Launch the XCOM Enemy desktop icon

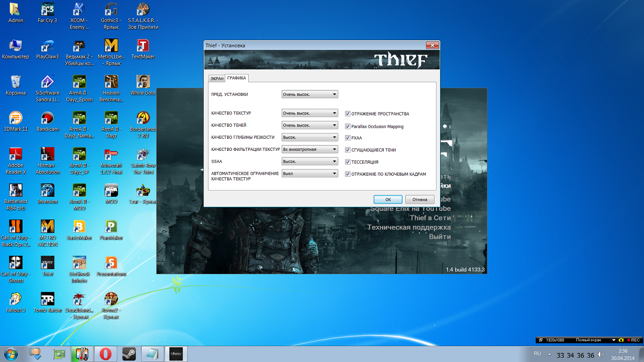(79, 16)
